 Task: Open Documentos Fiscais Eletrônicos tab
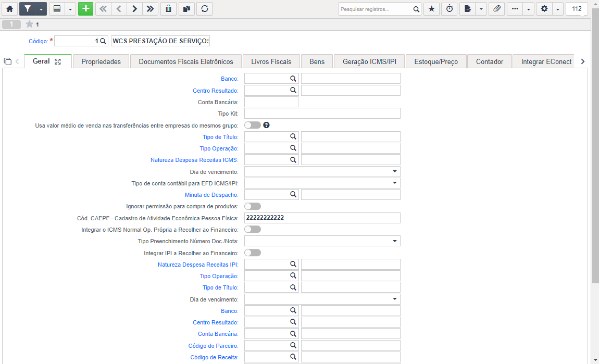pos(186,61)
